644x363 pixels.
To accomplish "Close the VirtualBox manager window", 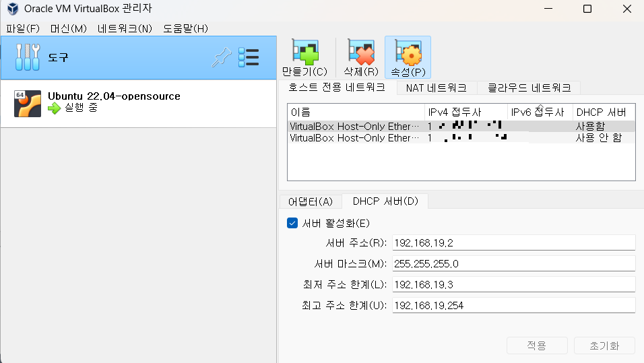I will (x=626, y=9).
